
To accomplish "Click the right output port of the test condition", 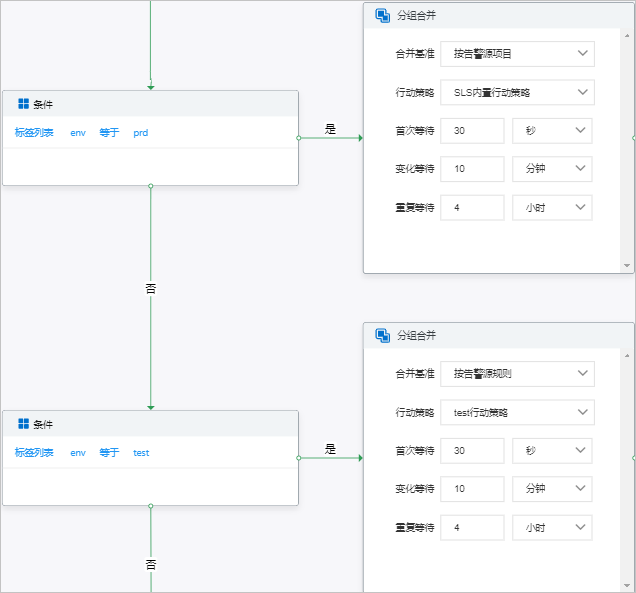I will click(299, 458).
